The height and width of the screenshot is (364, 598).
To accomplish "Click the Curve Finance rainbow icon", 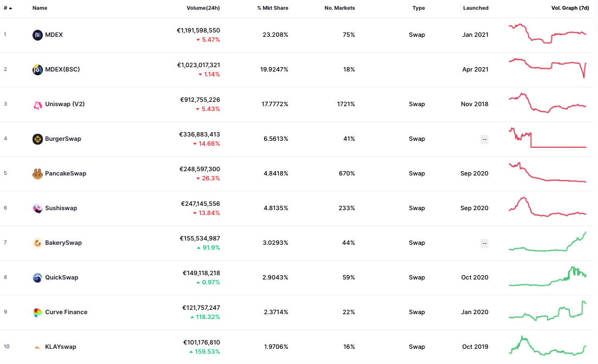I will click(x=37, y=313).
